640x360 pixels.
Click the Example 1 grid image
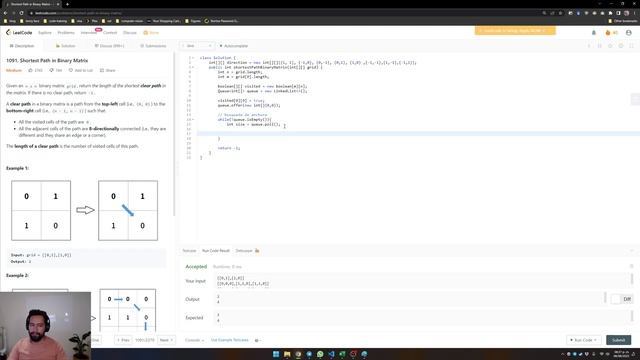coord(84,210)
